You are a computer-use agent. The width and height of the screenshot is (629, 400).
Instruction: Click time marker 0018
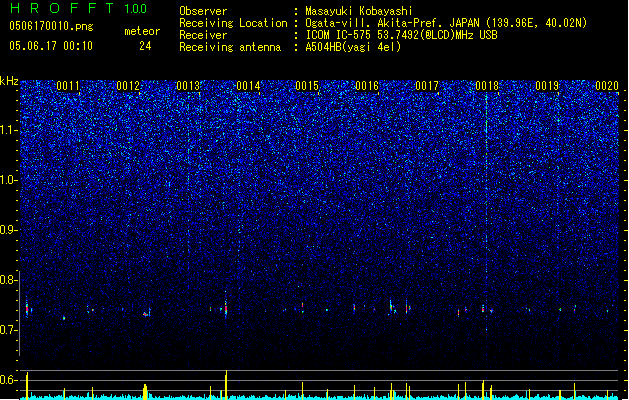487,86
